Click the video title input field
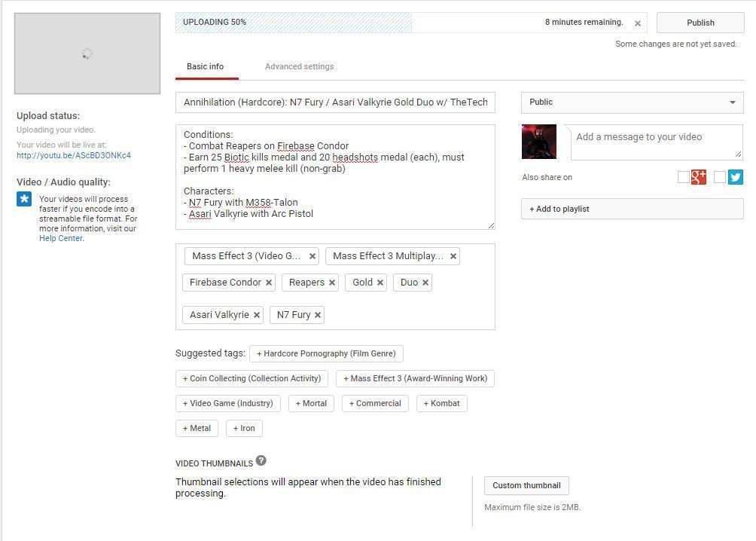Screen dimensions: 756x541 click(335, 102)
